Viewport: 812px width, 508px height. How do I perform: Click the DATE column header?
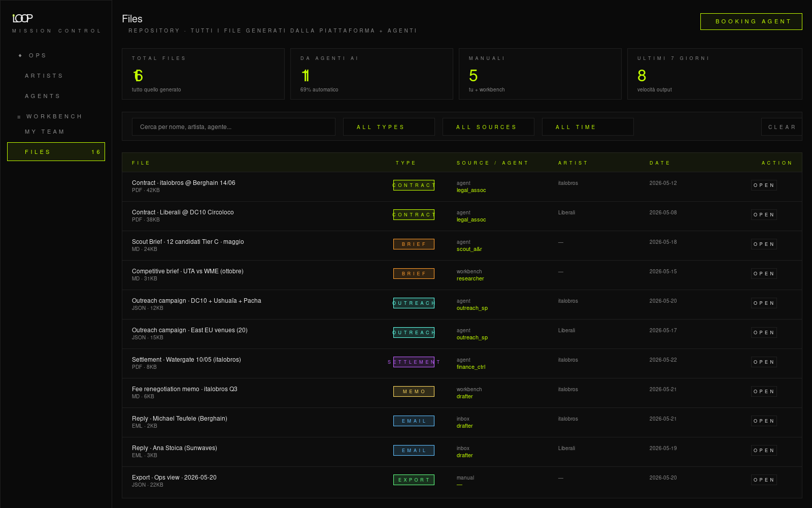coord(660,163)
